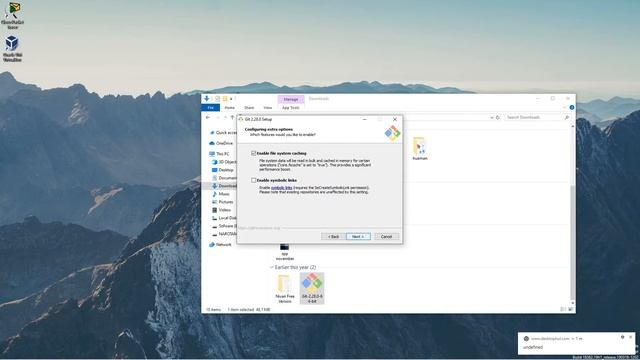Image resolution: width=640 pixels, height=360 pixels.
Task: Click the Explorer forward arrow
Action: (x=218, y=118)
